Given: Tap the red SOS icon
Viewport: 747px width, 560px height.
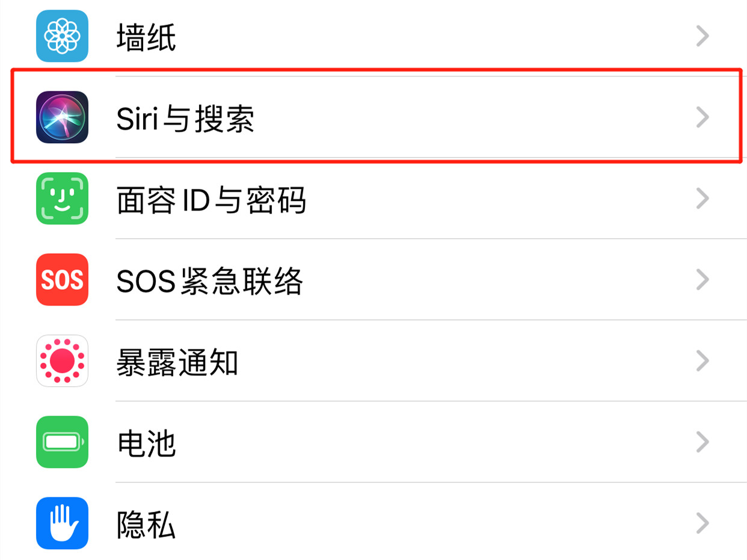Looking at the screenshot, I should 62,280.
